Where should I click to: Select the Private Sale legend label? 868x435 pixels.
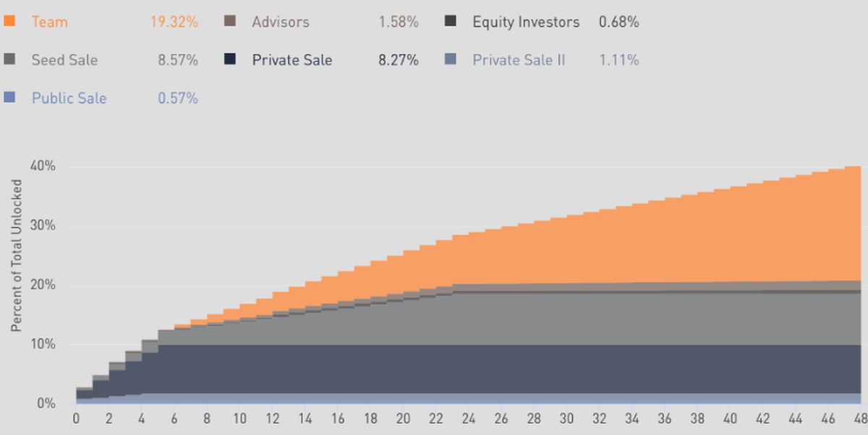pyautogui.click(x=292, y=60)
